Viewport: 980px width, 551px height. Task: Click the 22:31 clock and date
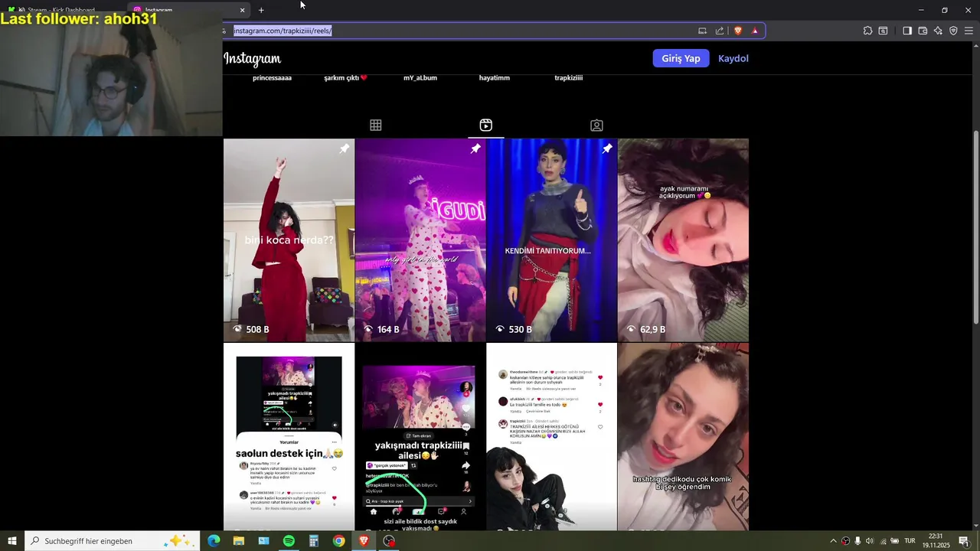click(936, 541)
